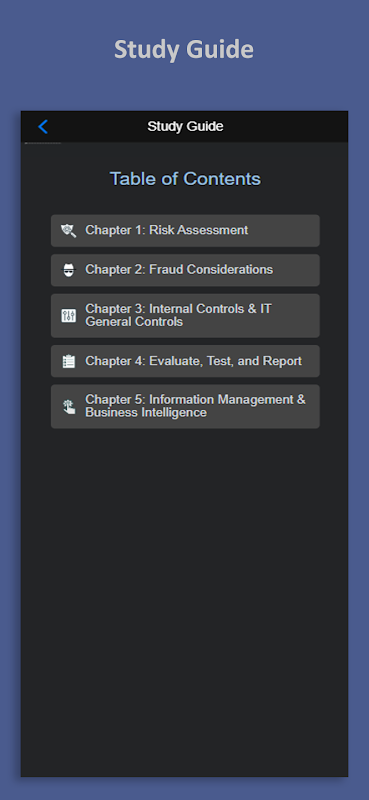
Task: Click the large Study Guide banner title
Action: [184, 49]
